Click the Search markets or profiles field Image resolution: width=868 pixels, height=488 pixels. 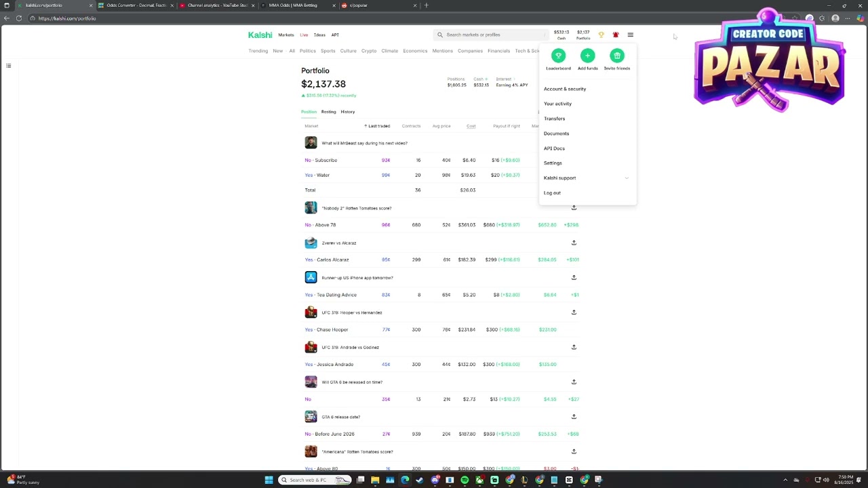click(490, 35)
